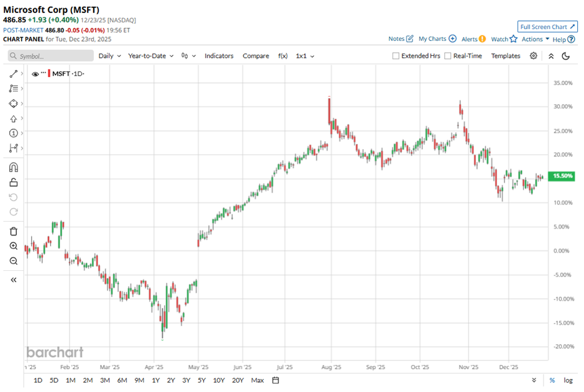This screenshot has width=584, height=392.
Task: Open the 1x1 grid layout dropdown
Action: (305, 56)
